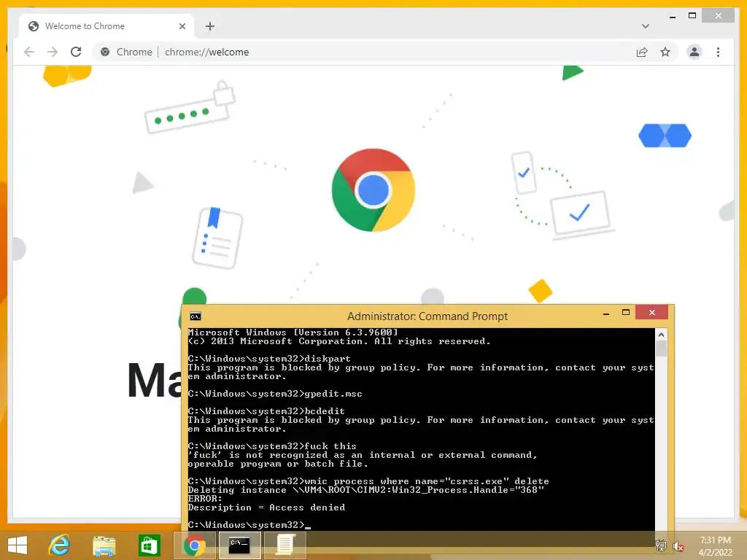Image resolution: width=747 pixels, height=560 pixels.
Task: Click 'C:\Windows\system32>gpedit.msc' line
Action: (275, 394)
